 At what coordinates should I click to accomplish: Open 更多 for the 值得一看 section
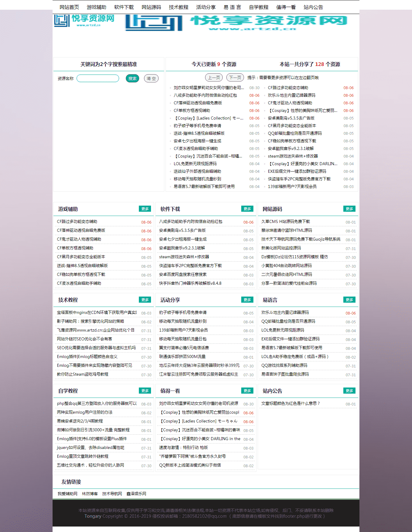click(x=247, y=391)
